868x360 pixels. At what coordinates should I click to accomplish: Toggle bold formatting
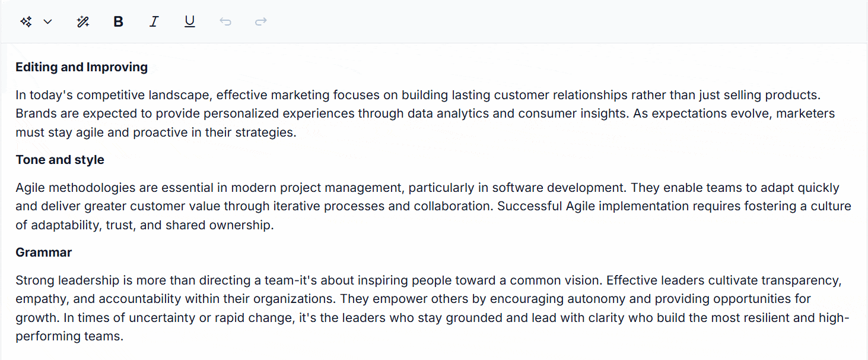pyautogui.click(x=119, y=22)
